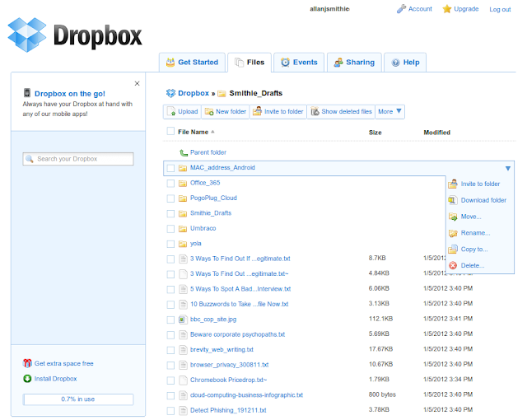Check the Office_365 checkbox
The height and width of the screenshot is (420, 527).
pyautogui.click(x=170, y=184)
